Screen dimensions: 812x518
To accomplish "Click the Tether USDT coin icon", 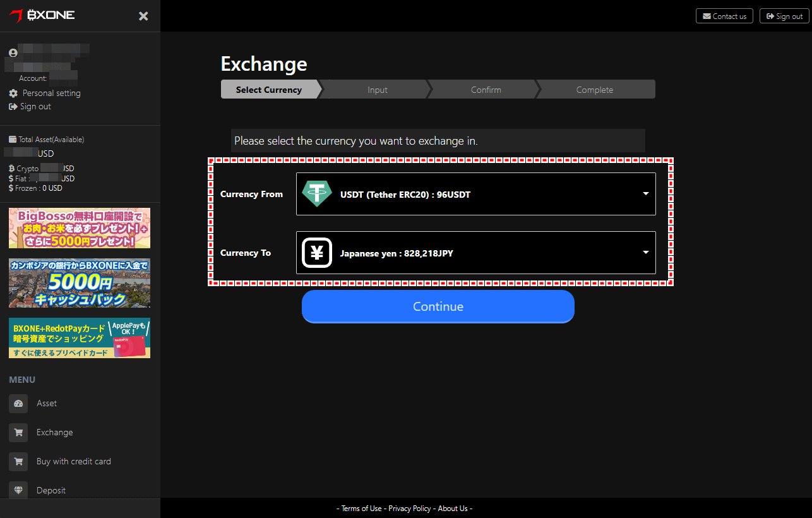I will pos(317,194).
